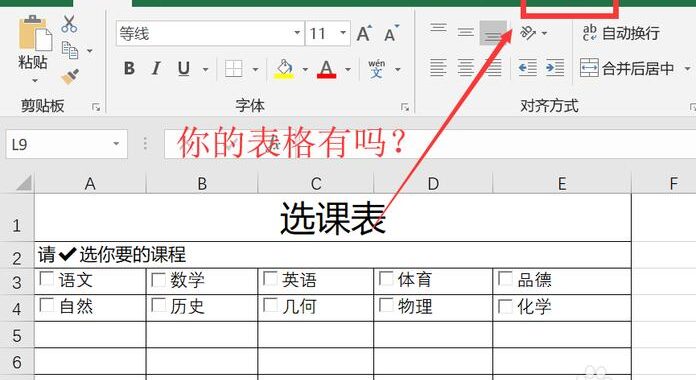
Task: Open underline style dropdown arrow
Action: [205, 69]
